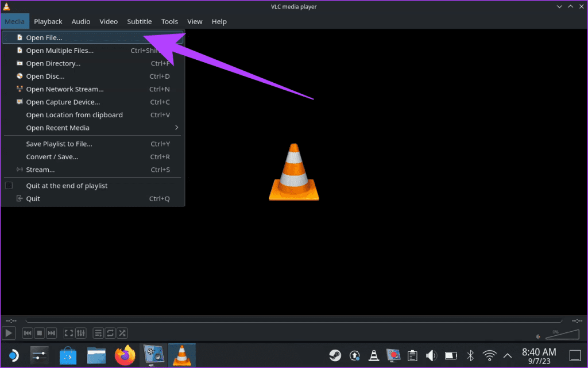Open the Tools menu
Viewport: 588px width, 368px height.
[x=169, y=21]
